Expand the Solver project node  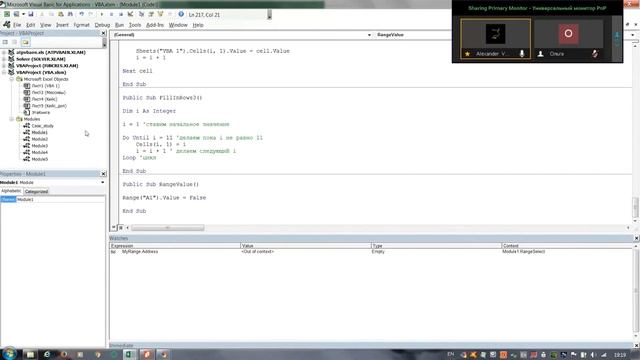click(4, 59)
